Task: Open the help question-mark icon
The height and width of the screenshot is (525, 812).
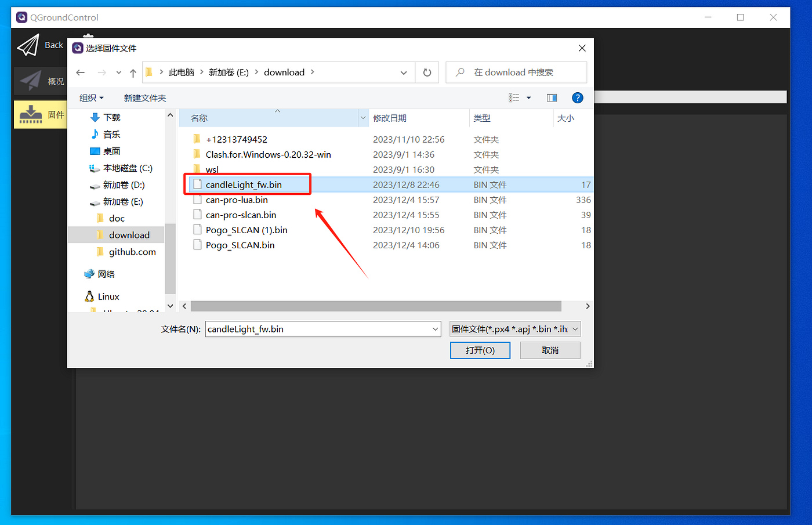Action: [x=577, y=97]
